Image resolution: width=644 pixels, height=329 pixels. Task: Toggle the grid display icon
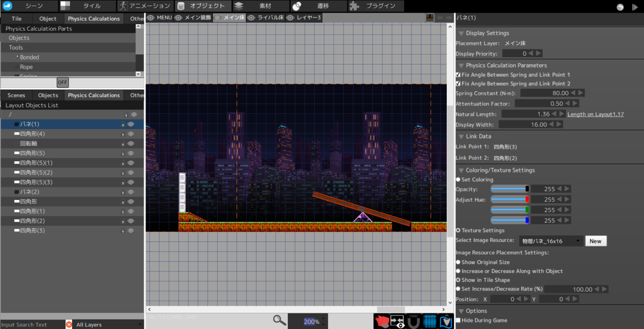click(430, 321)
